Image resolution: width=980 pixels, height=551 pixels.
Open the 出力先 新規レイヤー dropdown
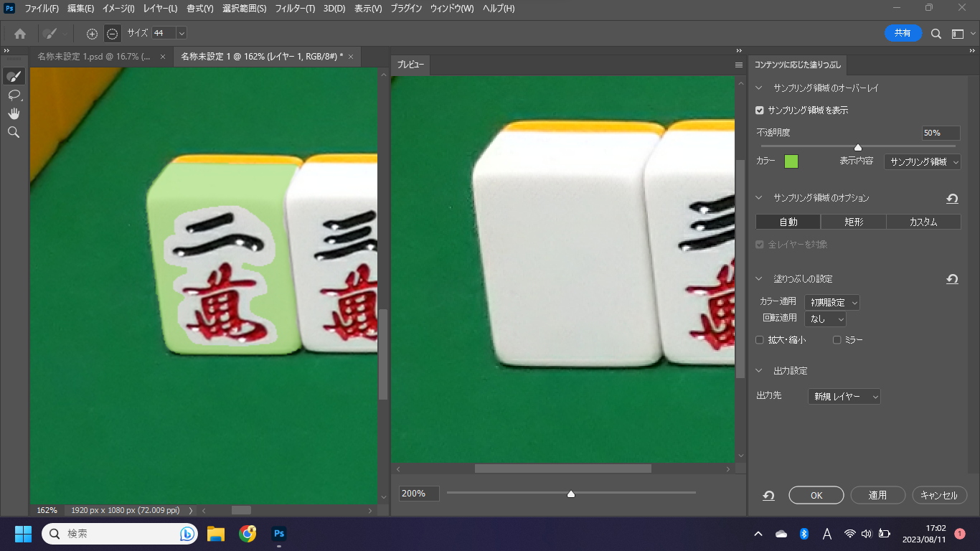[844, 396]
